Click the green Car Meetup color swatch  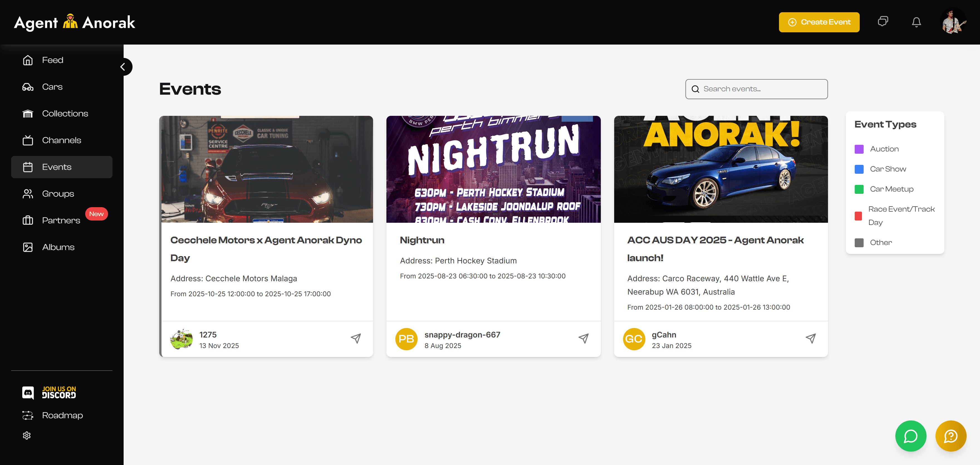(859, 189)
